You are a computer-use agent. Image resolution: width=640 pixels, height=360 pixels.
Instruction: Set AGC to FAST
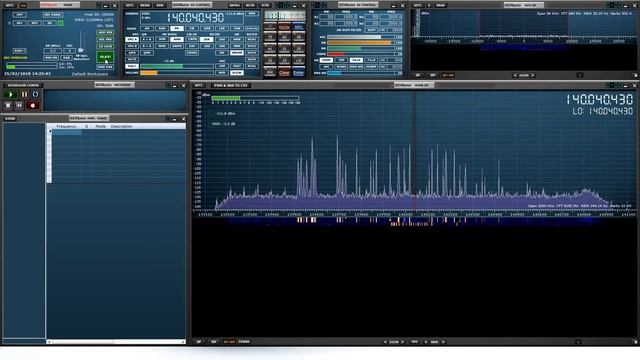tap(237, 66)
